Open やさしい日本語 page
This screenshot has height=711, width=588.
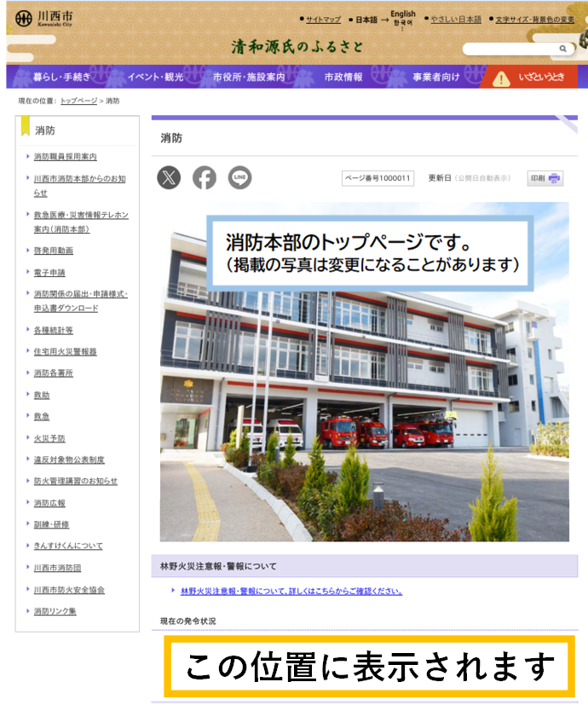pyautogui.click(x=456, y=19)
